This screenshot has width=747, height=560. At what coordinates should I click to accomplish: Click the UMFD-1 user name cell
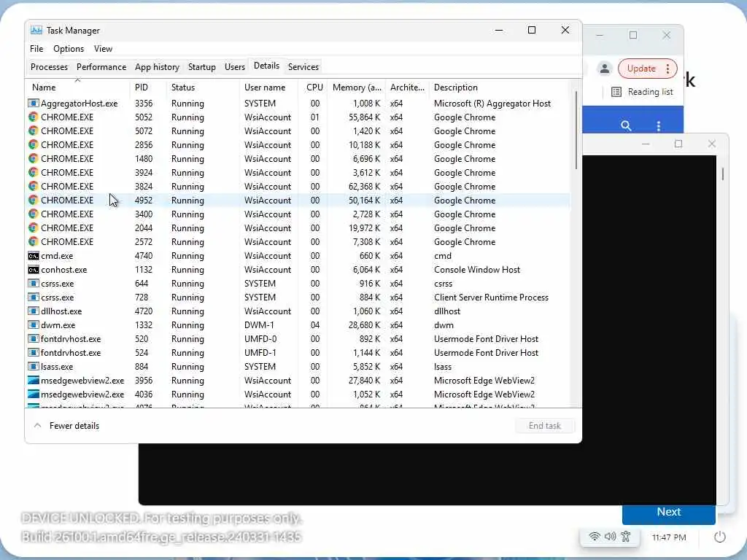click(260, 352)
